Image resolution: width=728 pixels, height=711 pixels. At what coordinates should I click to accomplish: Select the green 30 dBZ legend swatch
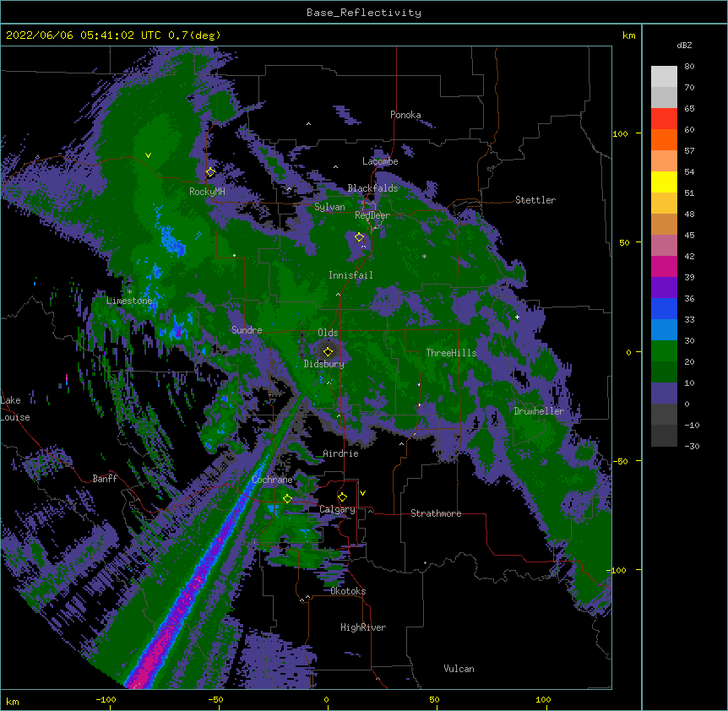[664, 351]
